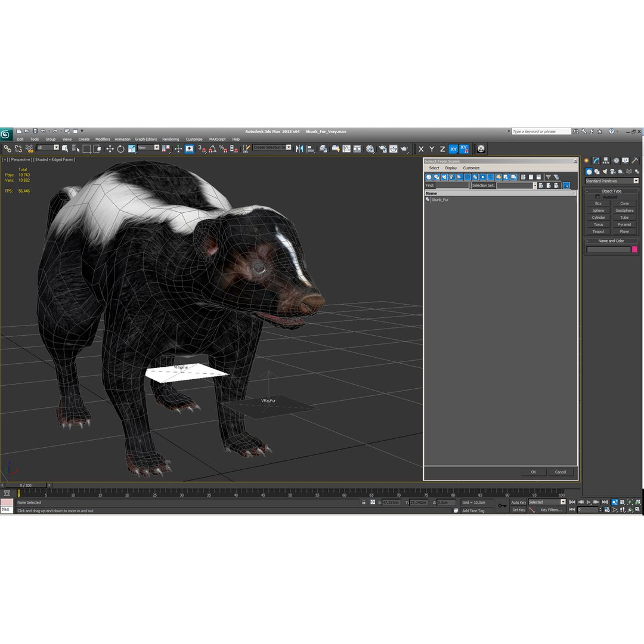
Task: Click the teapot Render Production icon
Action: 404,148
